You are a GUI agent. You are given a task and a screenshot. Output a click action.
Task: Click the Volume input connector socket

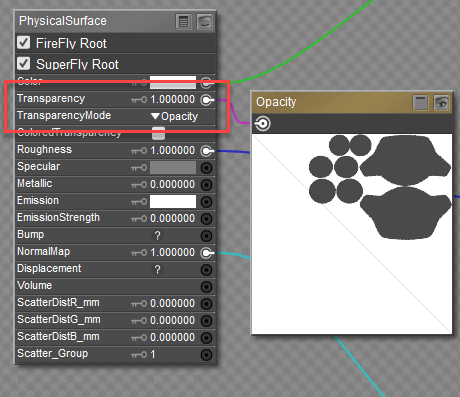click(x=206, y=287)
